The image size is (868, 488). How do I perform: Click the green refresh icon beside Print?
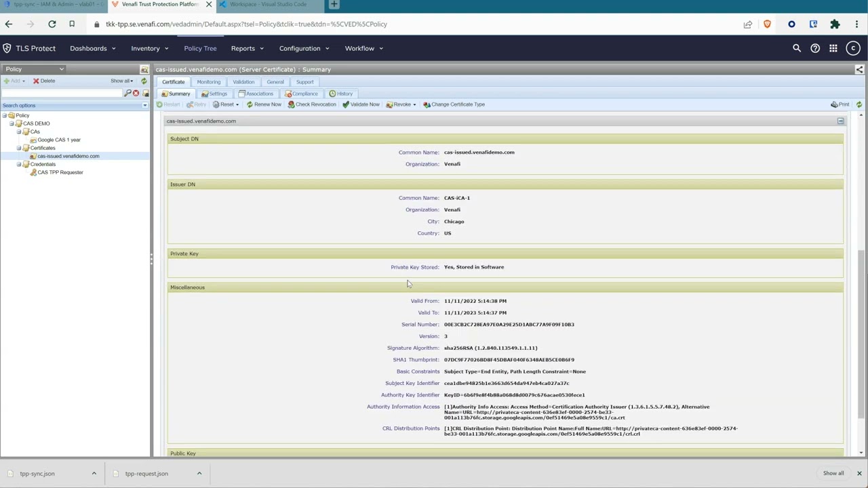tap(859, 104)
